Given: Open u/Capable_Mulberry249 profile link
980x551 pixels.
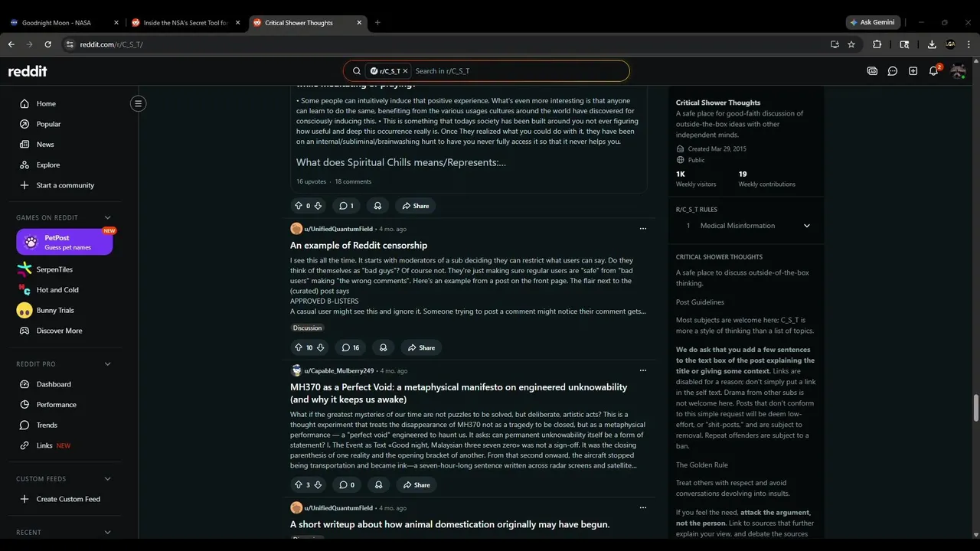Looking at the screenshot, I should 338,370.
